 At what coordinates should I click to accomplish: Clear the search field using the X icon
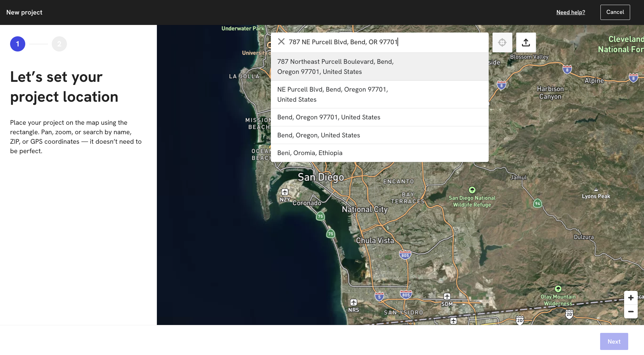pos(281,42)
